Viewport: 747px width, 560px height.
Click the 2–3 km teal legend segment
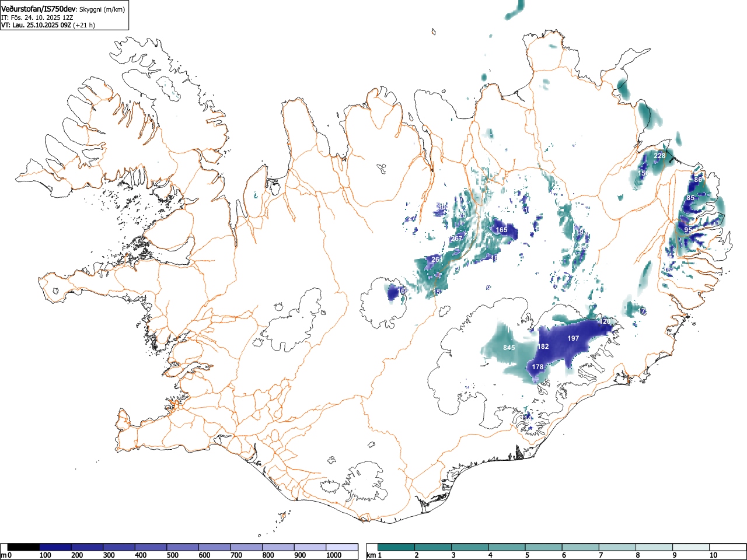(434, 547)
